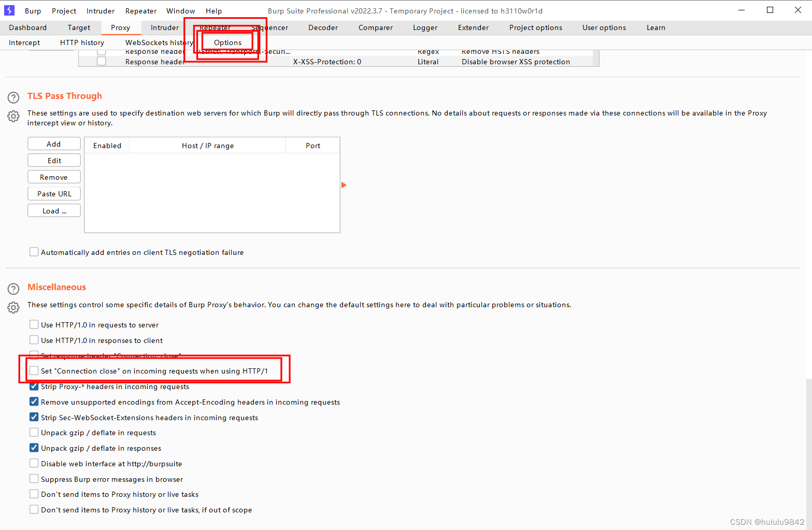This screenshot has height=530, width=812.
Task: Uncheck Unpack gzip / deflate in responses
Action: tap(34, 448)
